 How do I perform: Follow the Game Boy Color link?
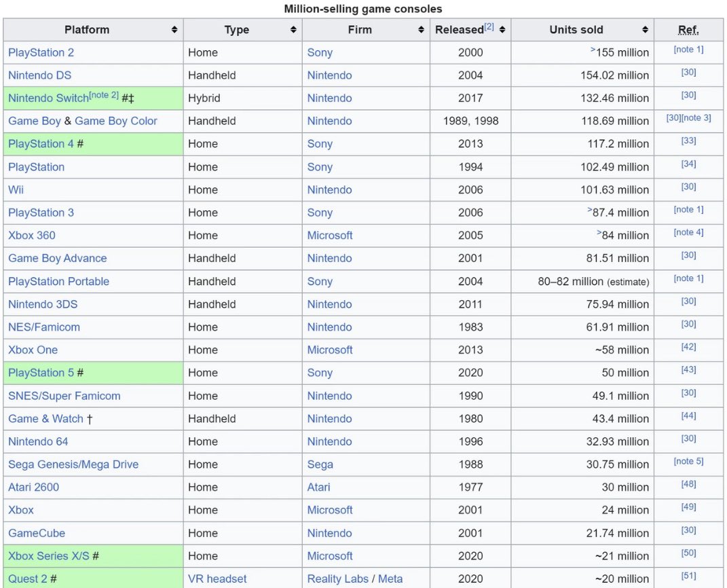pyautogui.click(x=116, y=121)
